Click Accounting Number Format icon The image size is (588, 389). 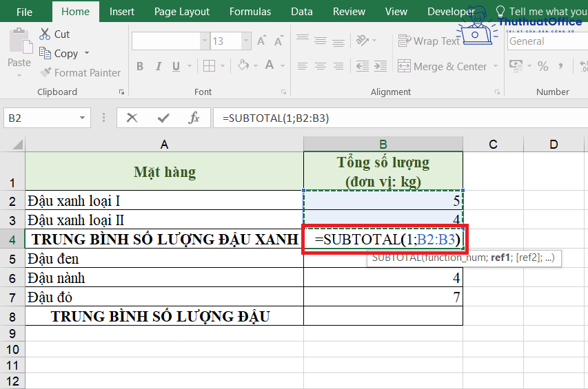[516, 65]
